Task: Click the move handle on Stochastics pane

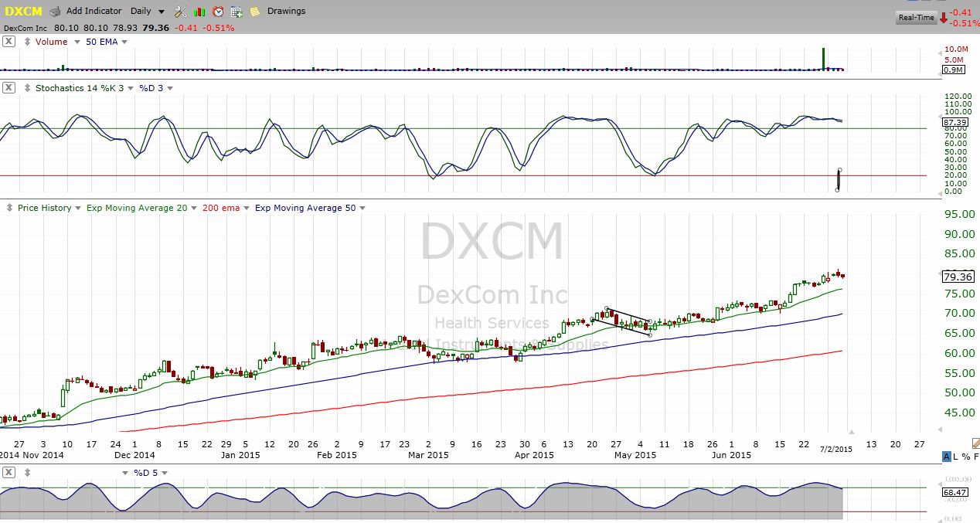Action: pos(27,88)
